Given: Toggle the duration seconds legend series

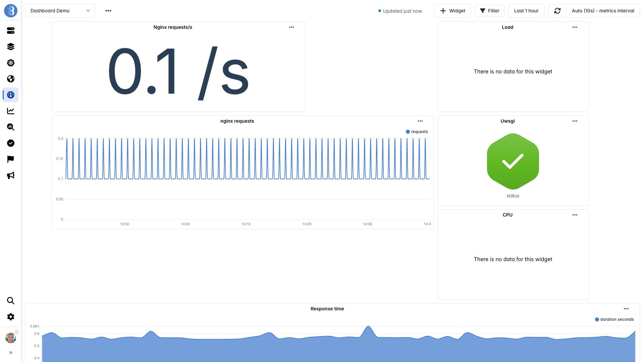Looking at the screenshot, I should [x=614, y=319].
